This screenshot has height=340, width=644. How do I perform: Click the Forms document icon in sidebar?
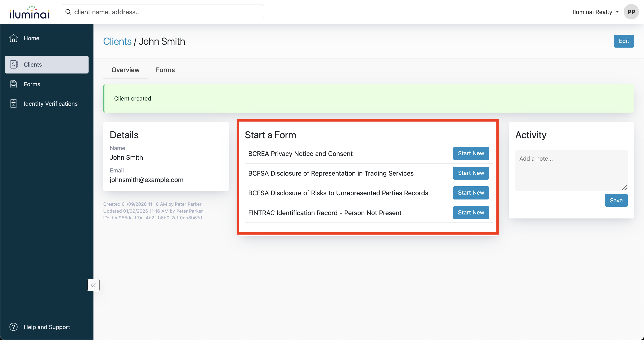pos(13,84)
